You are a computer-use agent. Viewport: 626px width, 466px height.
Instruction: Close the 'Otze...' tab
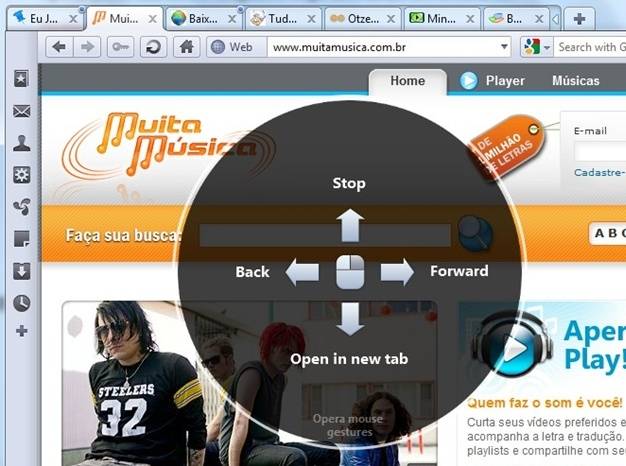391,19
